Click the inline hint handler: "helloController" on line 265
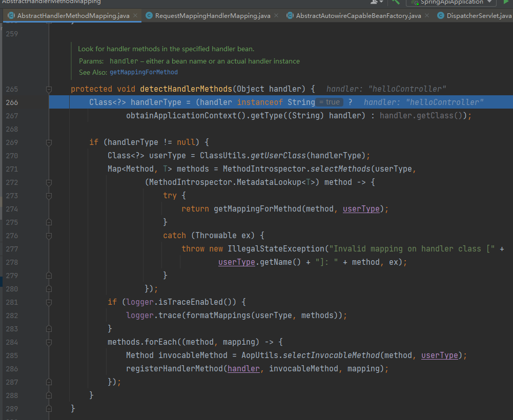The width and height of the screenshot is (513, 420). [x=386, y=89]
